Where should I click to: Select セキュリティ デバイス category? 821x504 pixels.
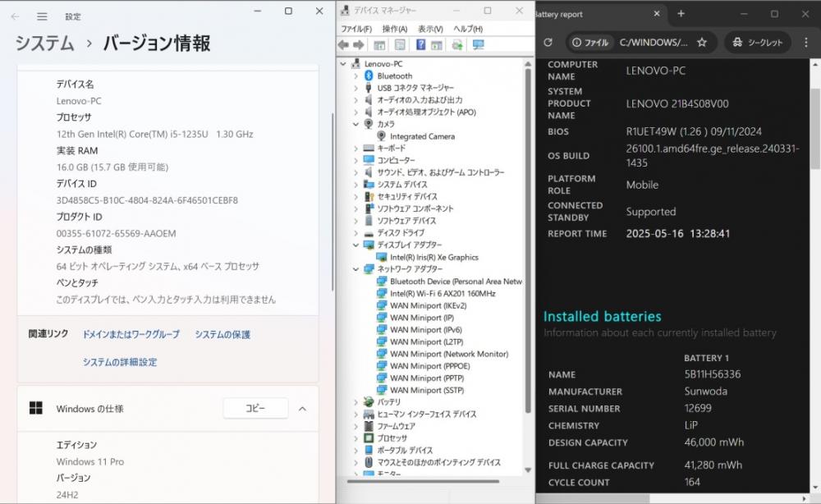pyautogui.click(x=407, y=197)
